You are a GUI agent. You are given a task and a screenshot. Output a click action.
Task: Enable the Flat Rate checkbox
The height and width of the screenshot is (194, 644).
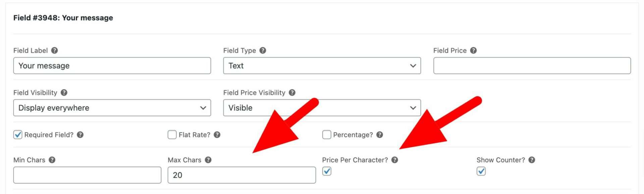[x=172, y=135]
